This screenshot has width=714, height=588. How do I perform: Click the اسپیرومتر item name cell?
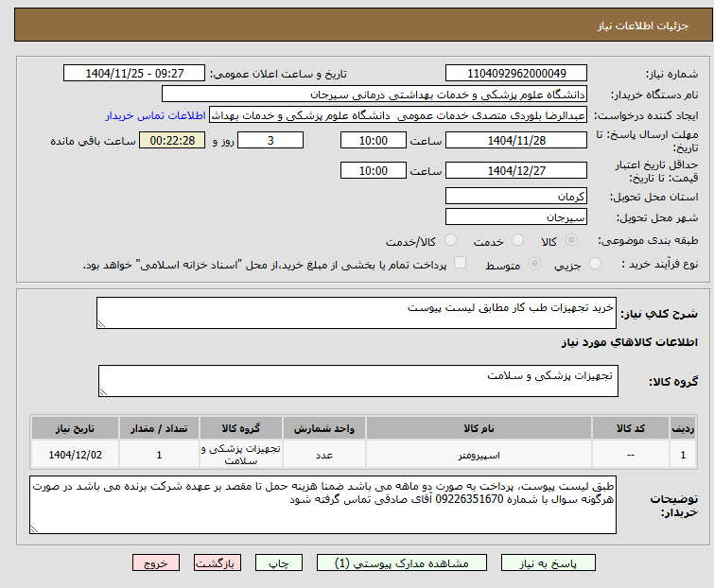click(479, 454)
